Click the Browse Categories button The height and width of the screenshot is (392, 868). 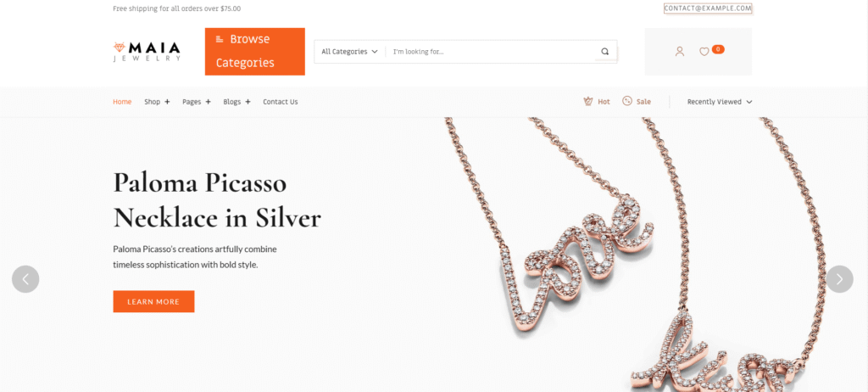tap(254, 52)
